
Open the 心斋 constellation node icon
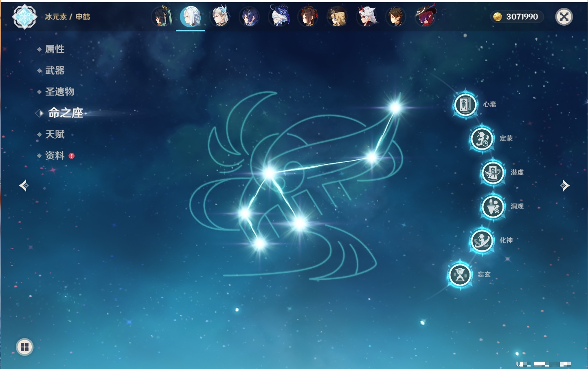click(x=465, y=105)
